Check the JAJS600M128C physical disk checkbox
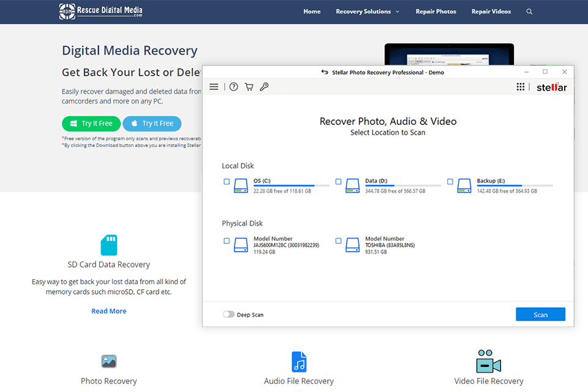Image resolution: width=588 pixels, height=392 pixels. [227, 241]
